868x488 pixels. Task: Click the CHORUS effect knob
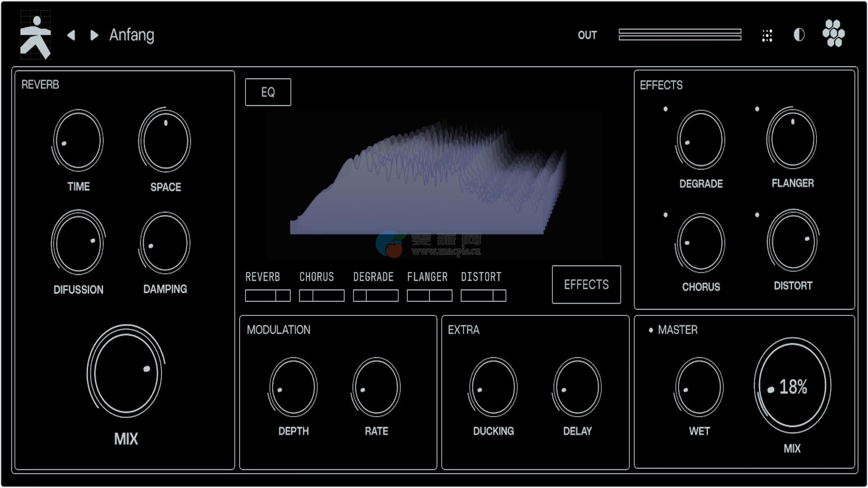(x=700, y=243)
